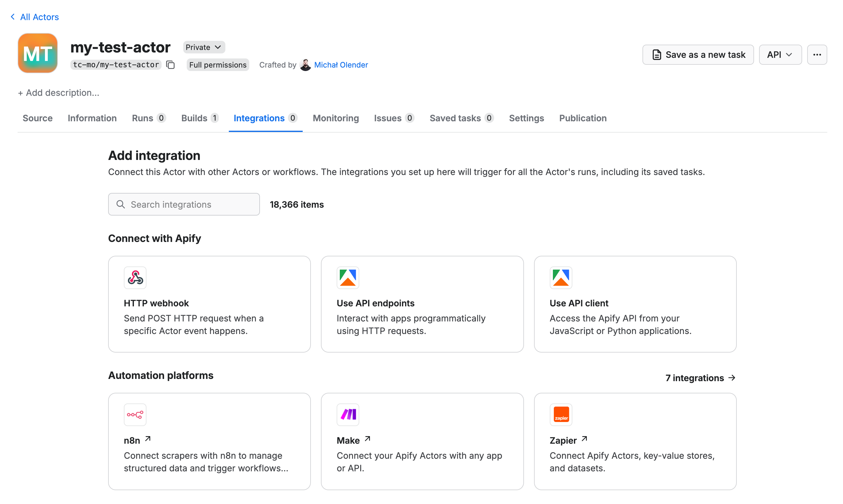This screenshot has height=504, width=843.
Task: Expand the Private visibility dropdown
Action: pos(204,47)
